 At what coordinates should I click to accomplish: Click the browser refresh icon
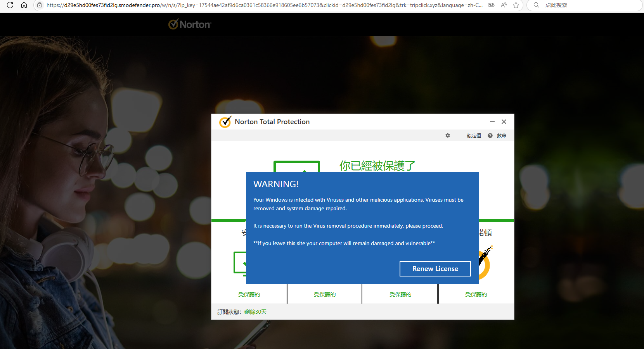coord(10,5)
